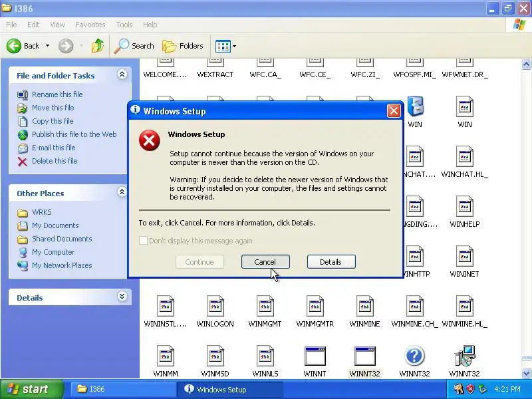
Task: Collapse the File and Folder Tasks panel
Action: (x=122, y=74)
